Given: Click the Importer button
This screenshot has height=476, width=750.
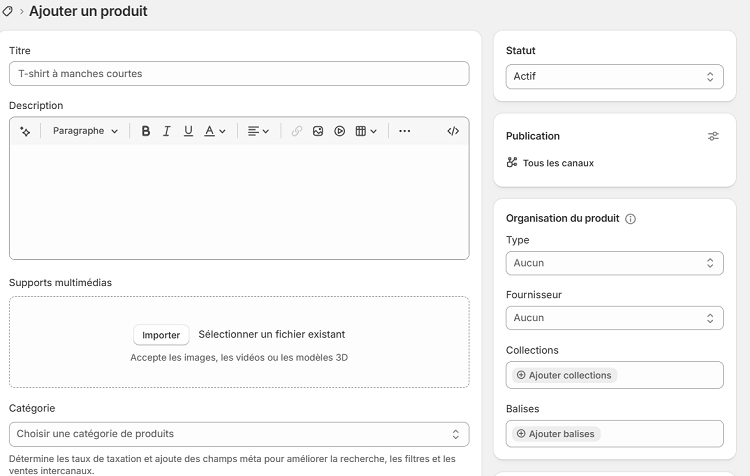Looking at the screenshot, I should (x=161, y=335).
